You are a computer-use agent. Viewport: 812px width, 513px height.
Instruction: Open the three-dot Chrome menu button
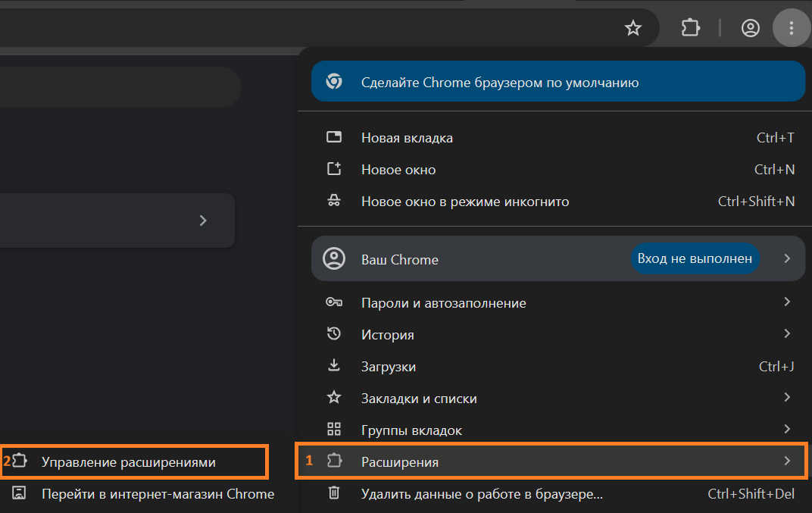792,27
